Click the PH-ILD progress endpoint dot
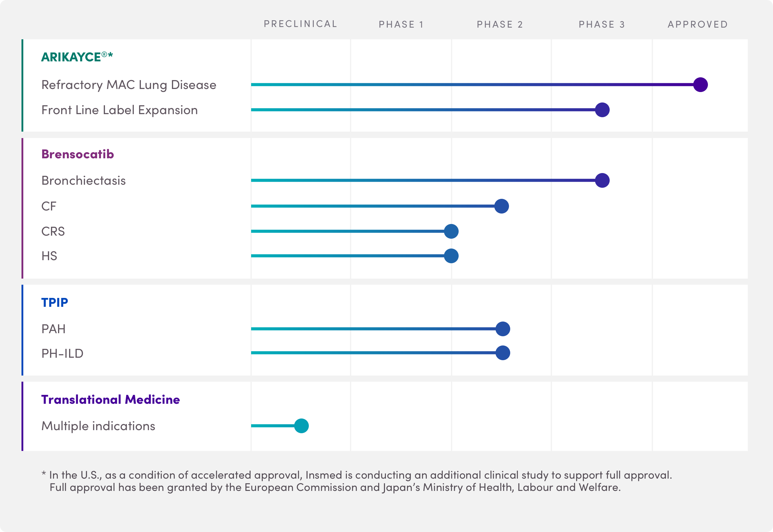The image size is (773, 532). coord(502,353)
